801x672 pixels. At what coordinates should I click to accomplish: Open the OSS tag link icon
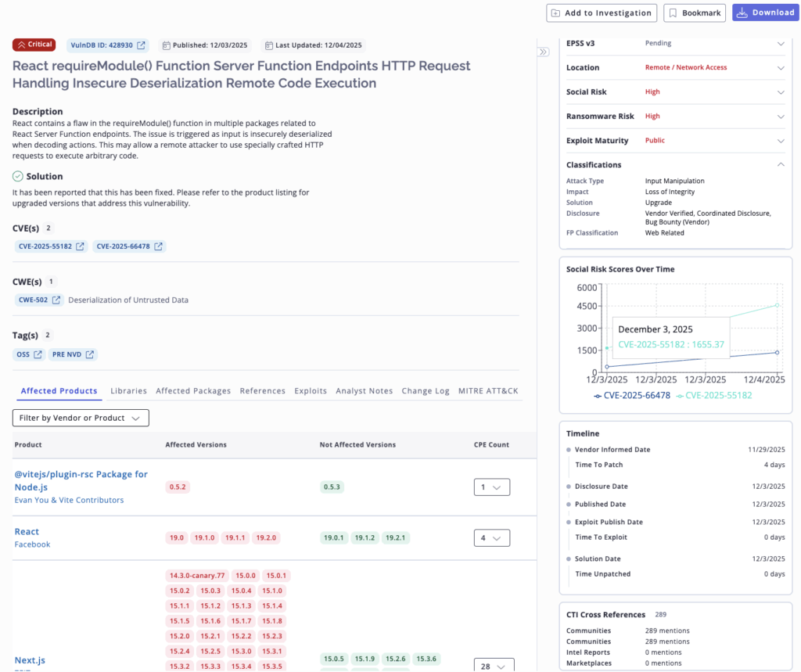tap(38, 354)
